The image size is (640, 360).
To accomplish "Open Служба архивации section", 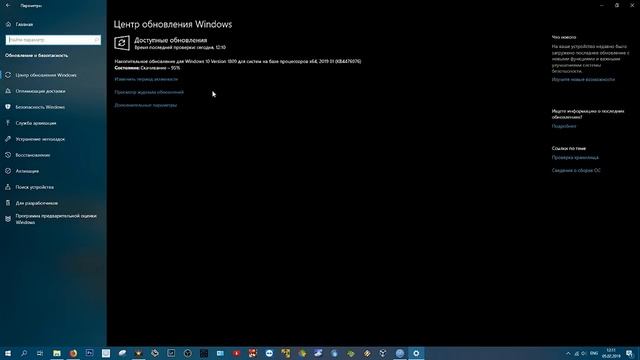I will [53, 123].
